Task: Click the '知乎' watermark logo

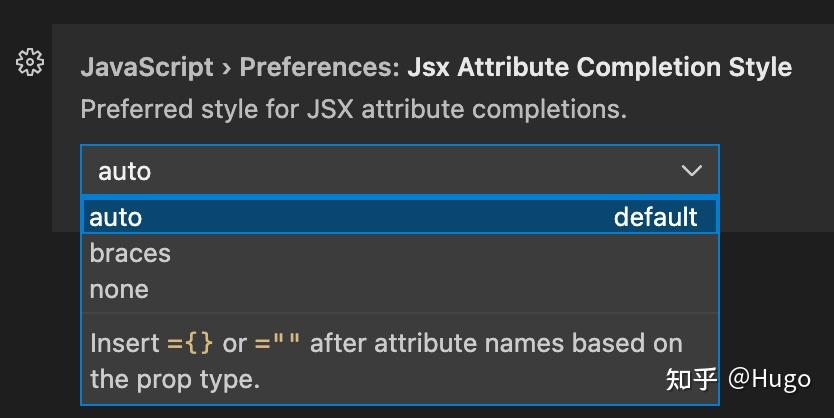Action: pos(691,379)
